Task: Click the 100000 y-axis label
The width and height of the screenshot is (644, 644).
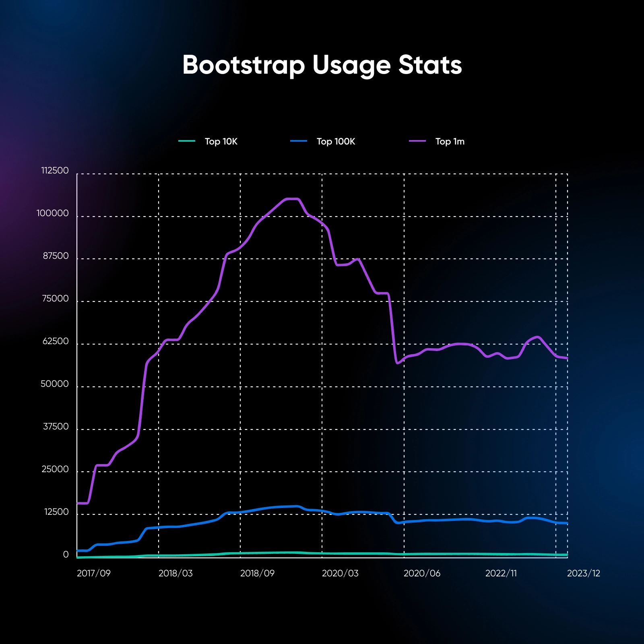Action: point(53,213)
